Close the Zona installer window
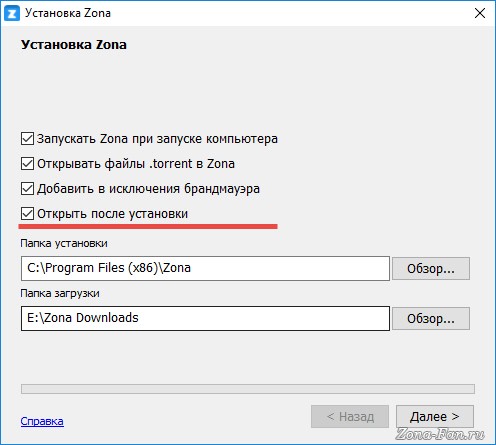 point(480,13)
